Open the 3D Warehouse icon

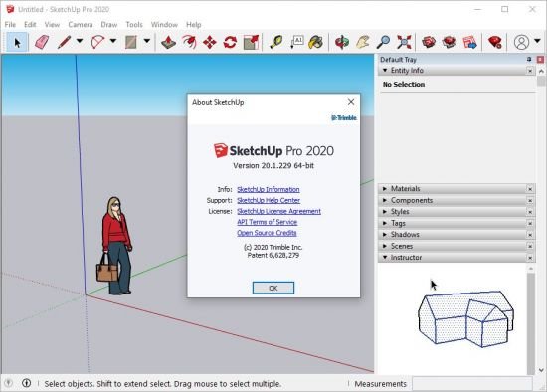tap(429, 42)
